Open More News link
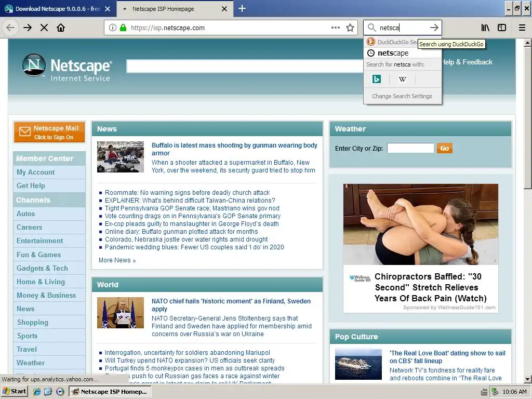This screenshot has height=399, width=532. pyautogui.click(x=117, y=260)
